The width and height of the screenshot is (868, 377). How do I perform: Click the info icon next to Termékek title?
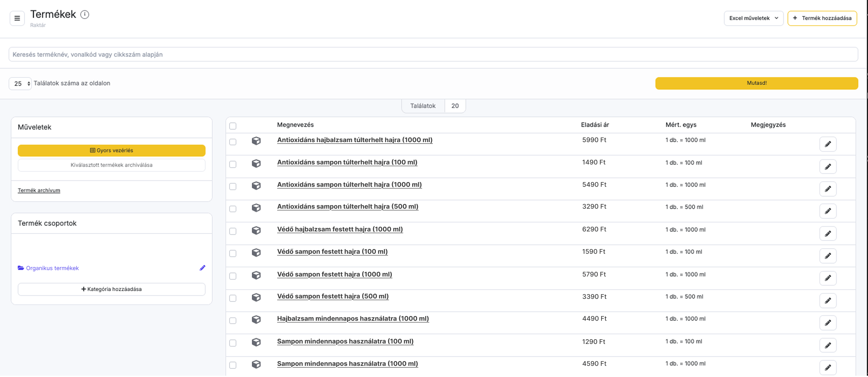point(85,15)
